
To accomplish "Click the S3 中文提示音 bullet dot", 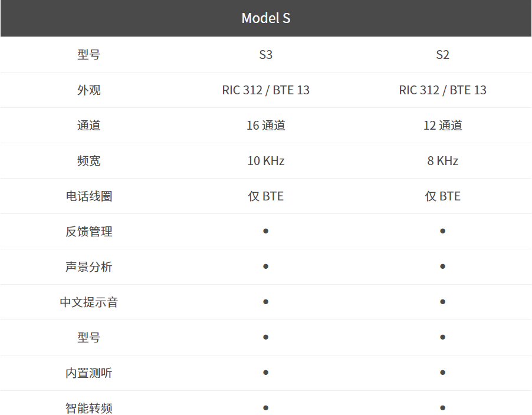I will coord(266,302).
